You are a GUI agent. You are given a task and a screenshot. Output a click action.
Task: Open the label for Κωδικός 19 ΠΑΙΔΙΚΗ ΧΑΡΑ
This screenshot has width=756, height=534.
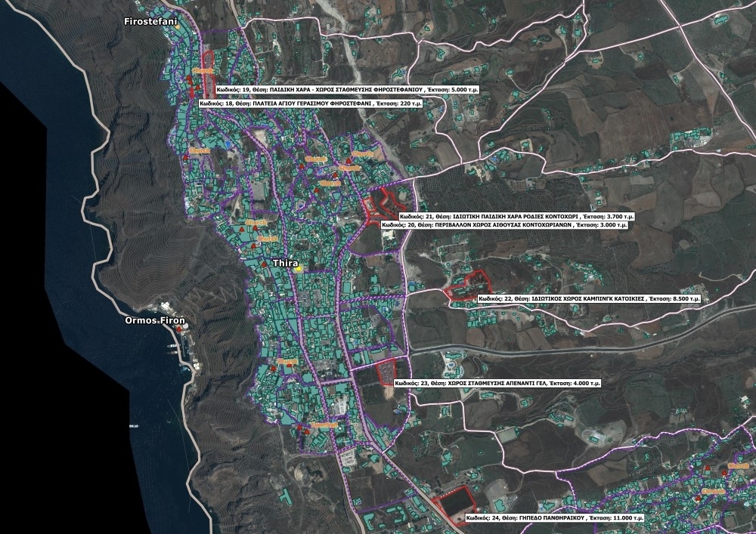tap(342, 89)
